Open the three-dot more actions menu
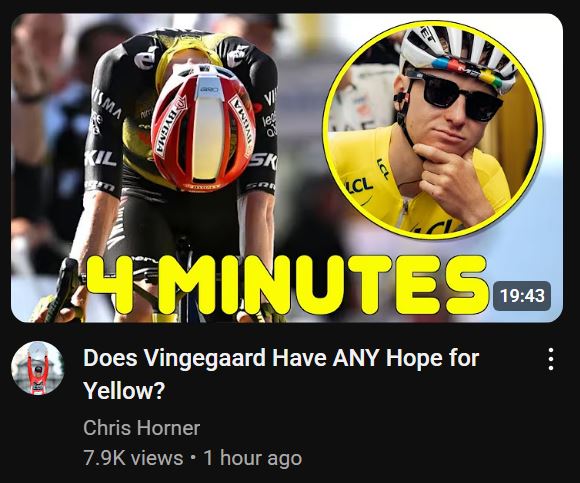The width and height of the screenshot is (580, 483). [x=551, y=359]
